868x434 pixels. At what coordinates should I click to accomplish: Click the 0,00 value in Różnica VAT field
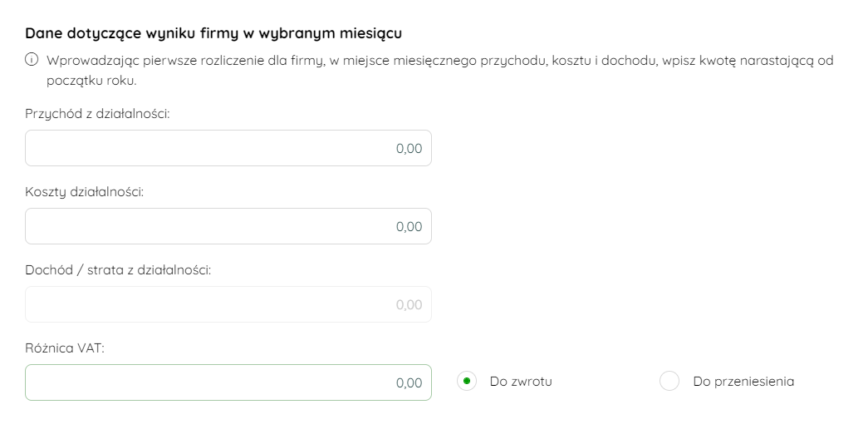pos(409,383)
